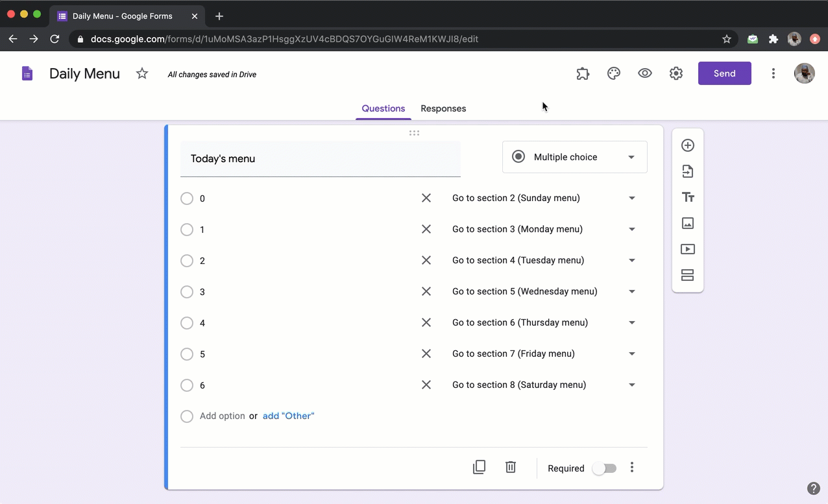Preview the form with the eye icon
Viewport: 828px width, 504px height.
coord(644,73)
